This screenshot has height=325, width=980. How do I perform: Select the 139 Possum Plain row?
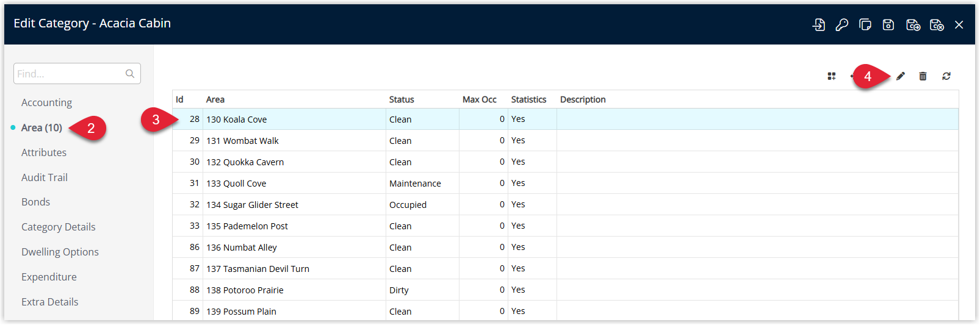[566, 311]
